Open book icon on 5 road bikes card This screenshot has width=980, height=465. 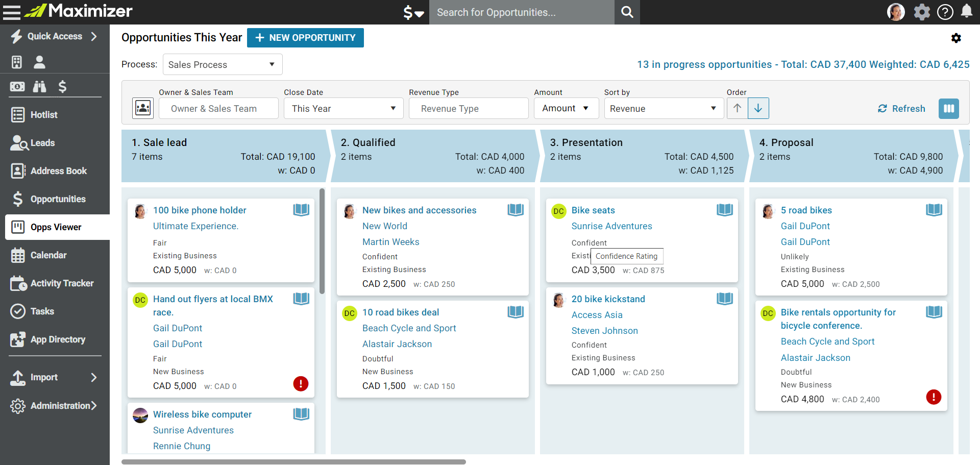(x=934, y=210)
